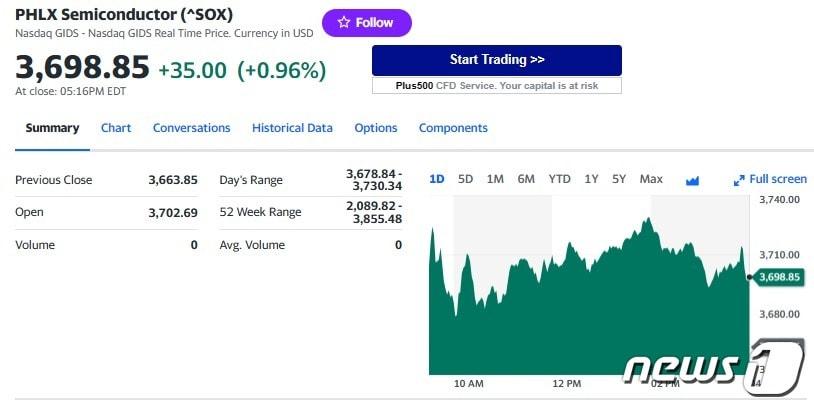The width and height of the screenshot is (814, 408).
Task: Click the Nasdaq GIDS Real Time Price subtitle
Action: [164, 34]
